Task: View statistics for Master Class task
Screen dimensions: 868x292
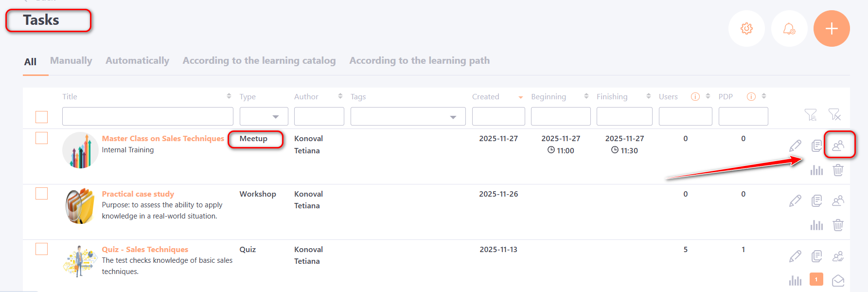Action: 816,170
